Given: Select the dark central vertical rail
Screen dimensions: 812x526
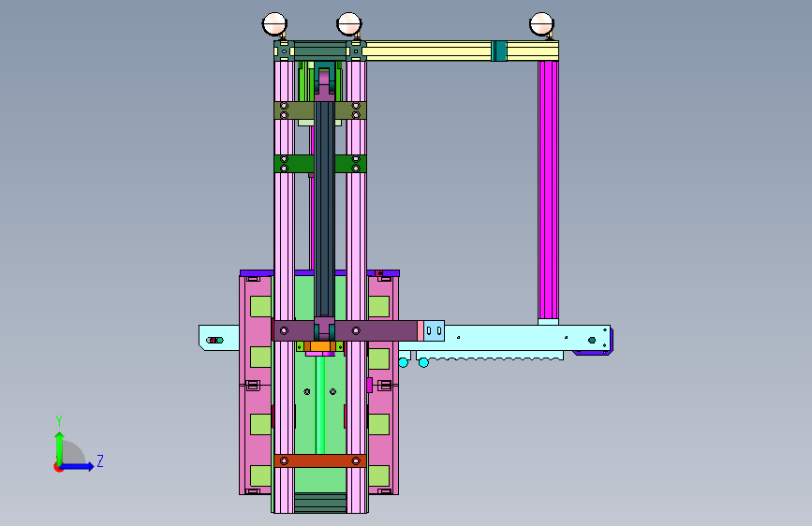Looking at the screenshot, I should [x=324, y=209].
